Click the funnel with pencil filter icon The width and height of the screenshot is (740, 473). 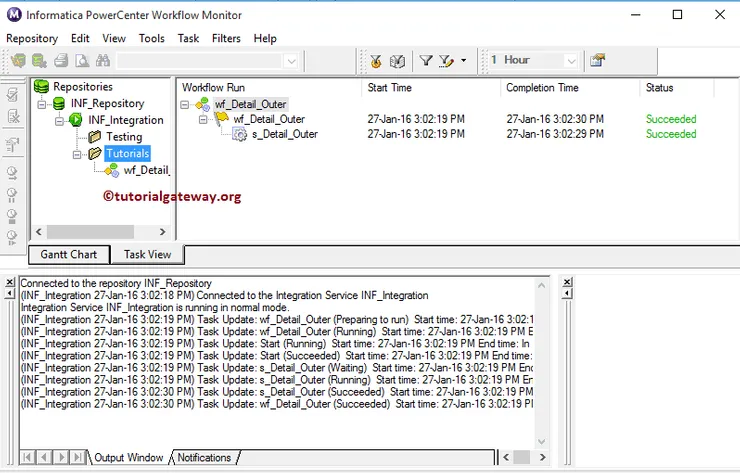click(446, 60)
